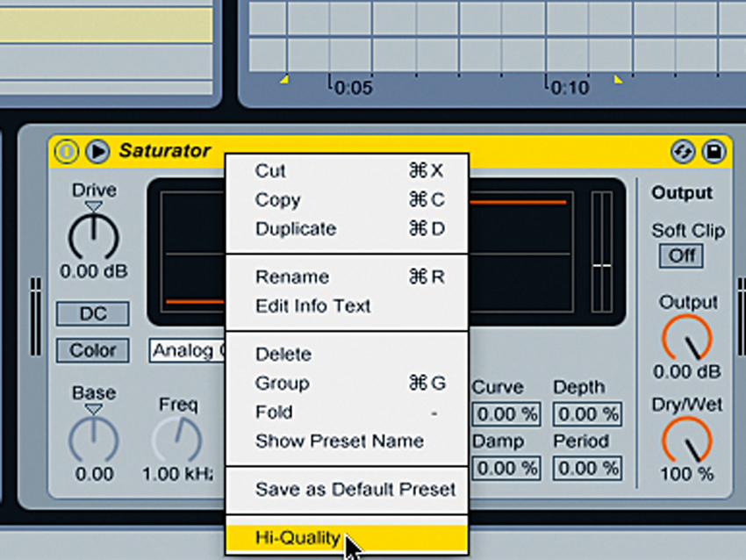
Task: Click the Curve percentage field
Action: click(x=506, y=414)
